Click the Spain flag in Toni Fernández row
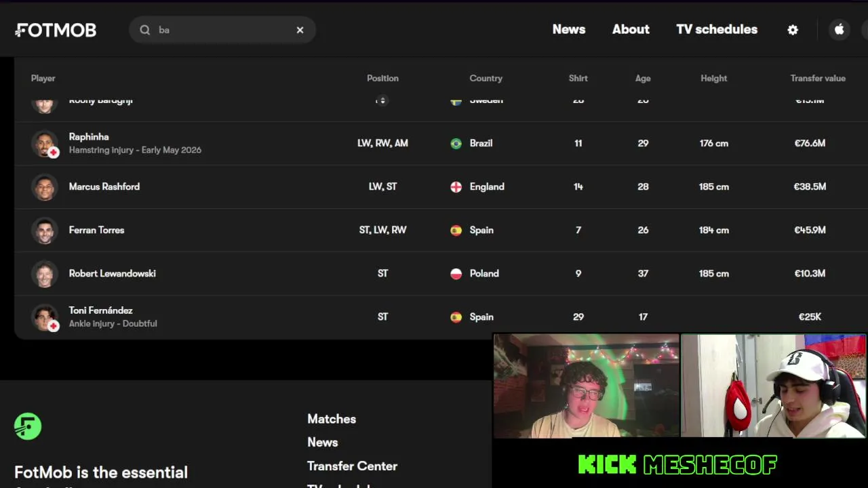Image resolution: width=868 pixels, height=488 pixels. click(456, 317)
